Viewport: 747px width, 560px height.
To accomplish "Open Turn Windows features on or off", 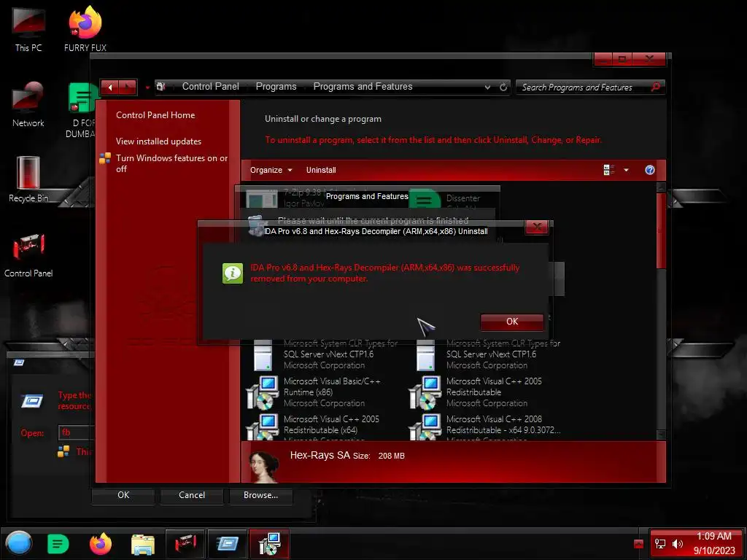I will [x=171, y=163].
